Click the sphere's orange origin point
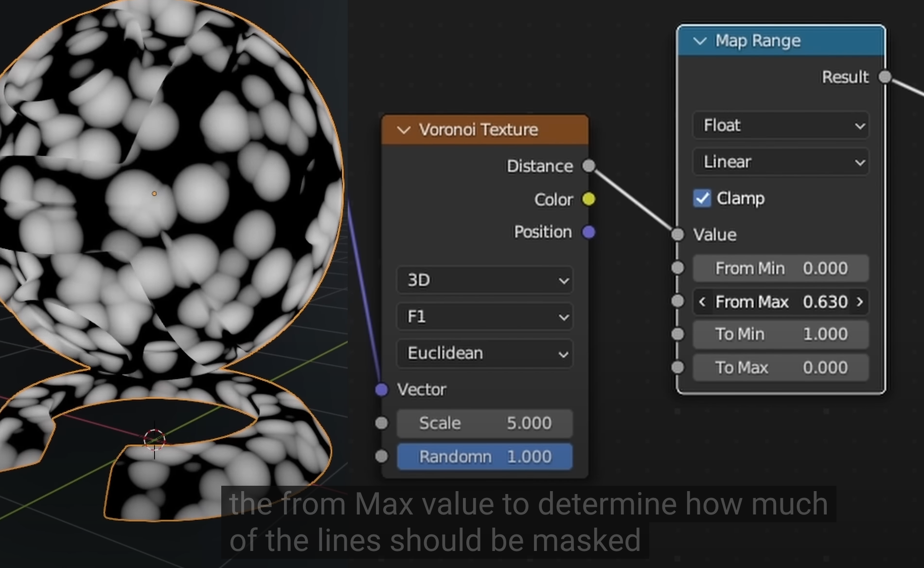924x568 pixels. click(154, 194)
